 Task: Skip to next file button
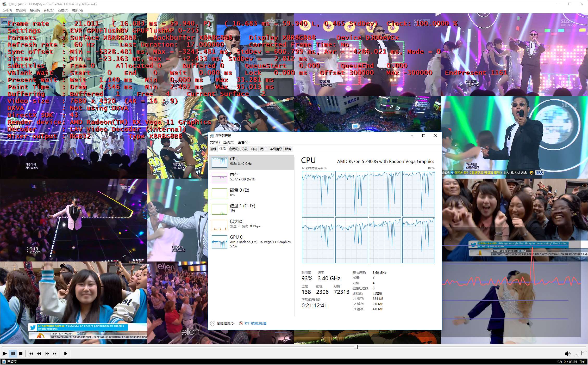point(55,354)
